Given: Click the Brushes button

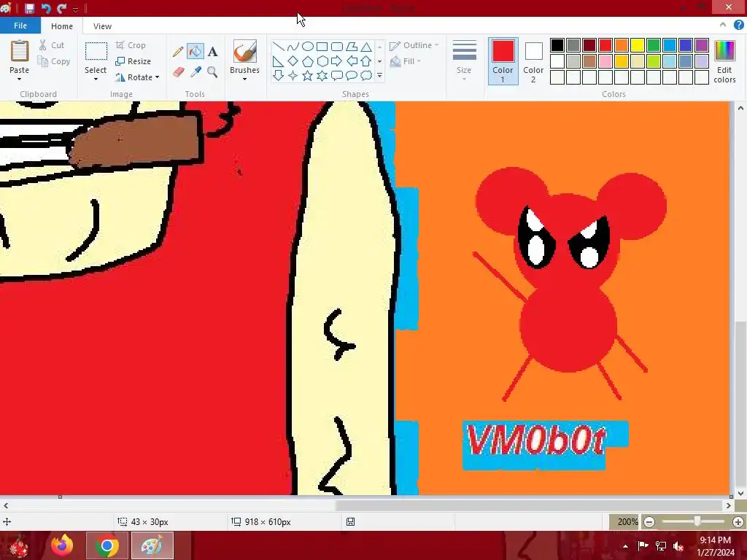Looking at the screenshot, I should [245, 57].
